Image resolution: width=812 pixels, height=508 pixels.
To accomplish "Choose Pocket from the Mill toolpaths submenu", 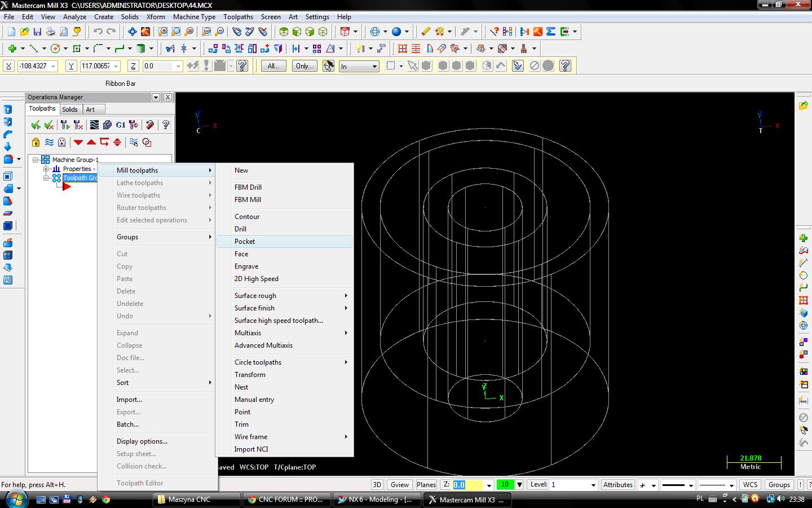I will click(285, 242).
